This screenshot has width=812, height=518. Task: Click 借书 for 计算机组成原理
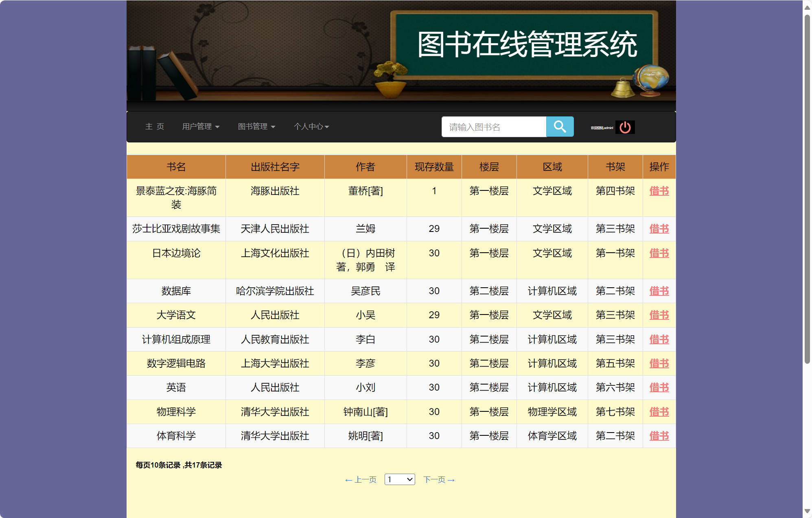[x=659, y=339]
